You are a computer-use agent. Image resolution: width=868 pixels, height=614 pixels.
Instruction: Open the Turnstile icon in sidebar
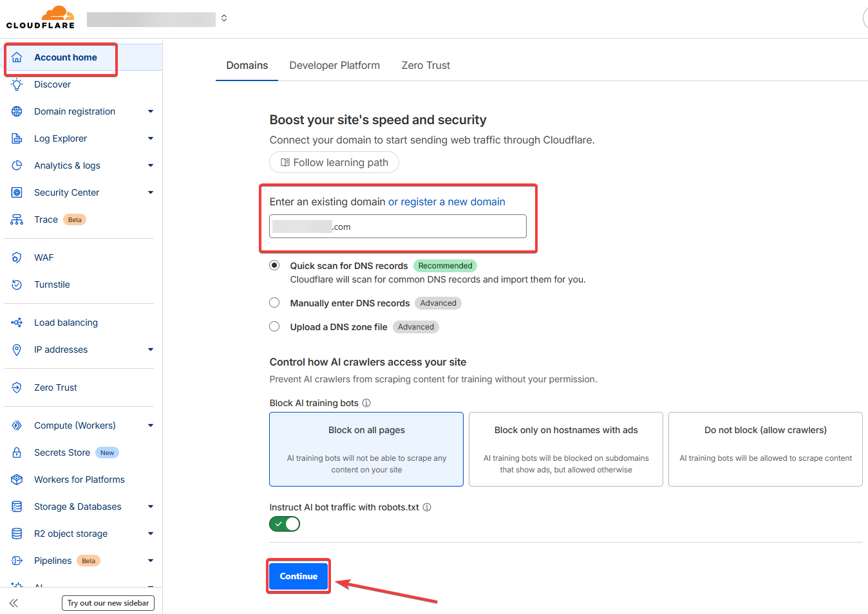pos(17,284)
